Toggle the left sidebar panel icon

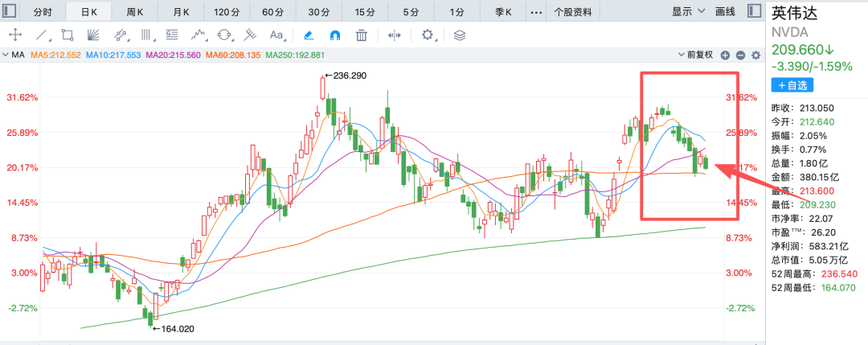click(10, 10)
